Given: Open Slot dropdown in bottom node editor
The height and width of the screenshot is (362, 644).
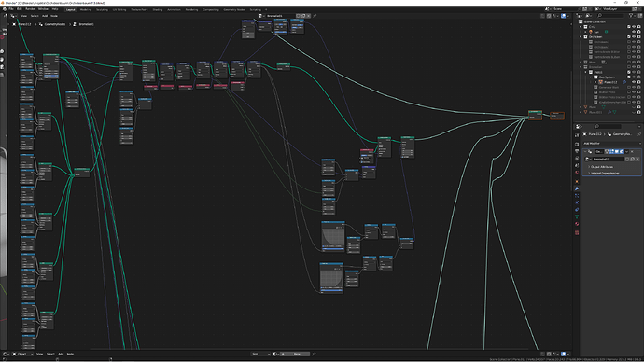Looking at the screenshot, I should tap(260, 354).
